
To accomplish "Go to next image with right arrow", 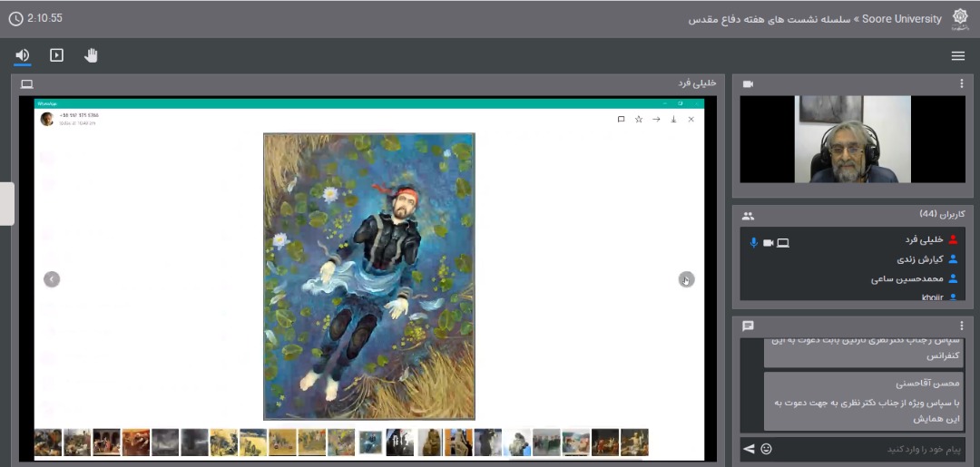I will 686,279.
